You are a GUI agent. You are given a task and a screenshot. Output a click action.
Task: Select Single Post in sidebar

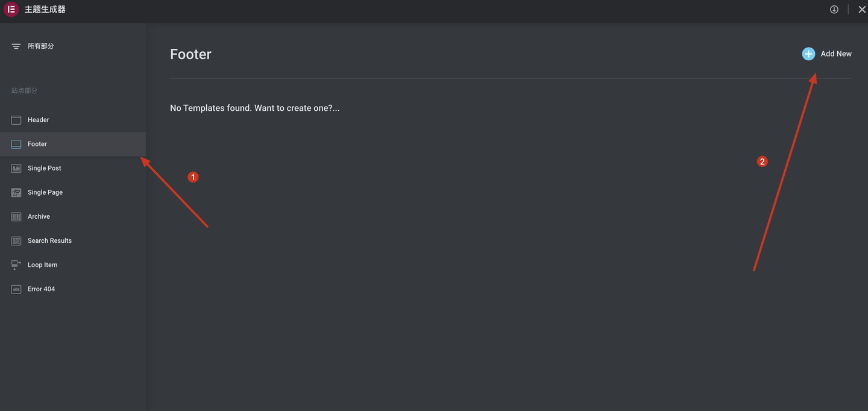click(x=73, y=168)
